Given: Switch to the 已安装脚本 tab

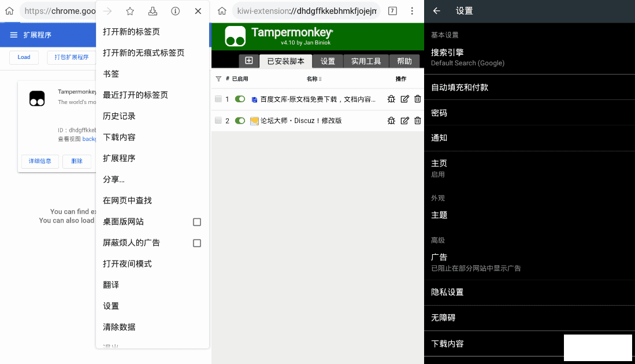Looking at the screenshot, I should tap(286, 61).
